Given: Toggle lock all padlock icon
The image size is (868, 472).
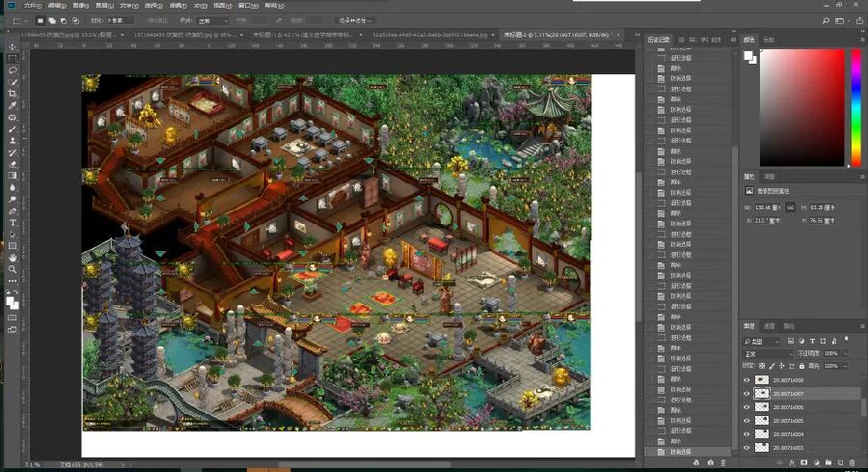Looking at the screenshot, I should (801, 366).
